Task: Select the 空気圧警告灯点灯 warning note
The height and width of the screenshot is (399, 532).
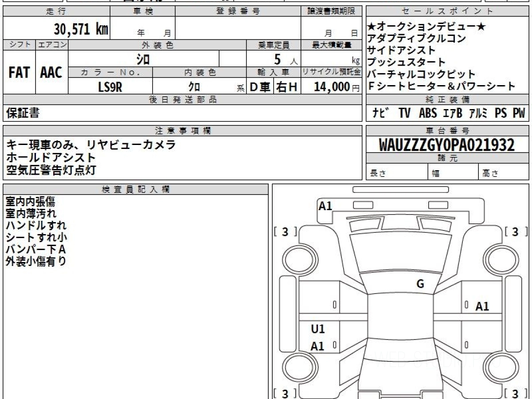Action: (51, 169)
